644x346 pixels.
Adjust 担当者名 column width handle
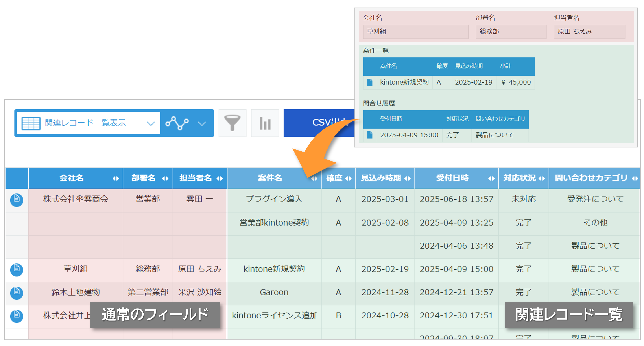click(x=220, y=179)
